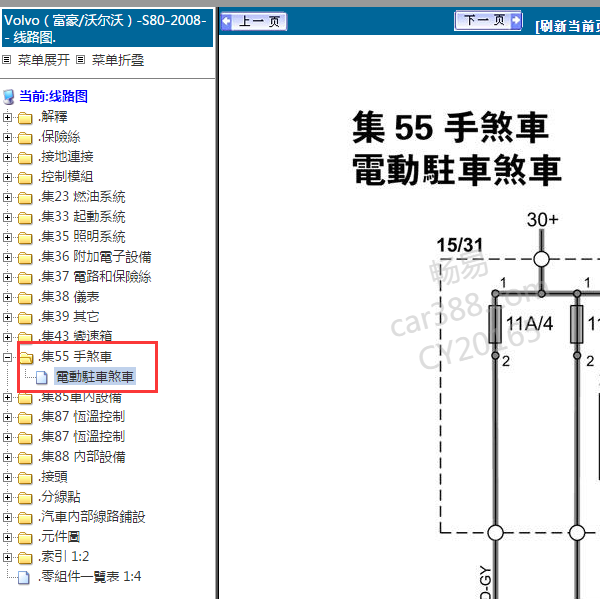
Task: Click the 30+ terminal label in diagram
Action: tap(542, 220)
